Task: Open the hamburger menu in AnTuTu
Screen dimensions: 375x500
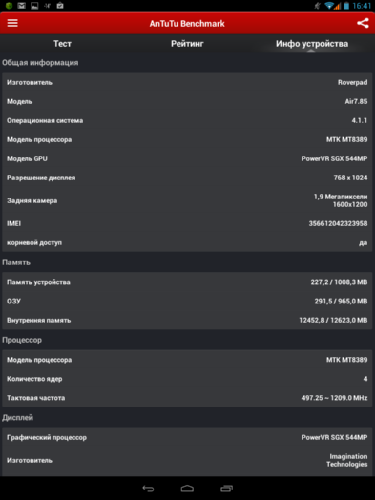Action: 13,23
